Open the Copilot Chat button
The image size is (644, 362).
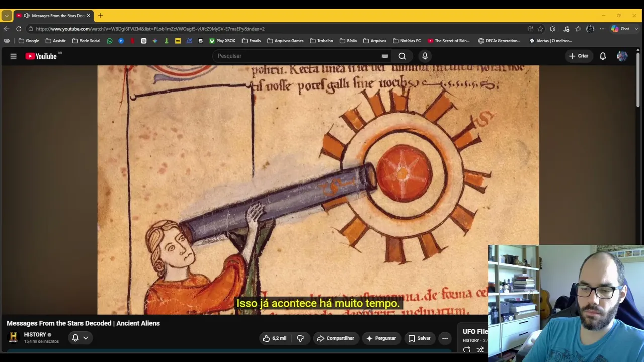(x=620, y=29)
